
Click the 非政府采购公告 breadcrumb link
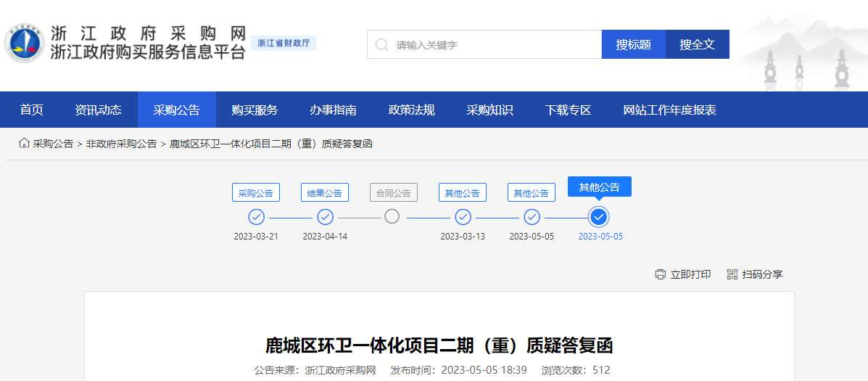(121, 144)
